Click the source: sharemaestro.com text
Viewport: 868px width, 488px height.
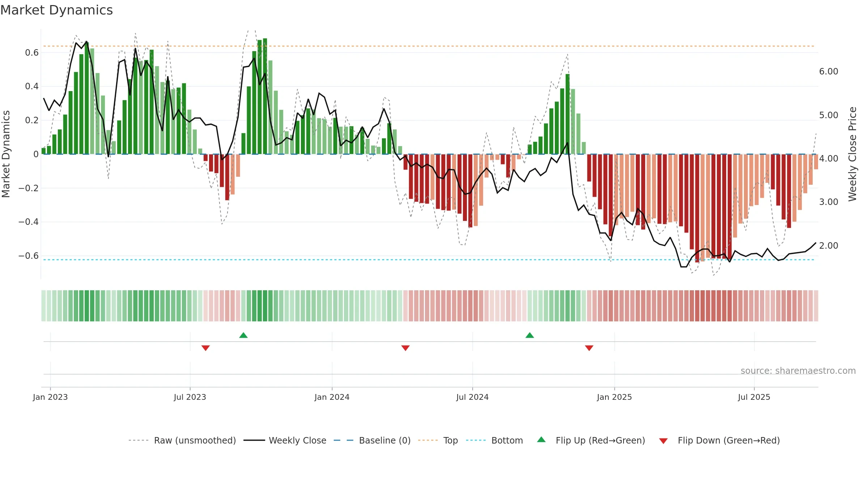[x=798, y=371]
